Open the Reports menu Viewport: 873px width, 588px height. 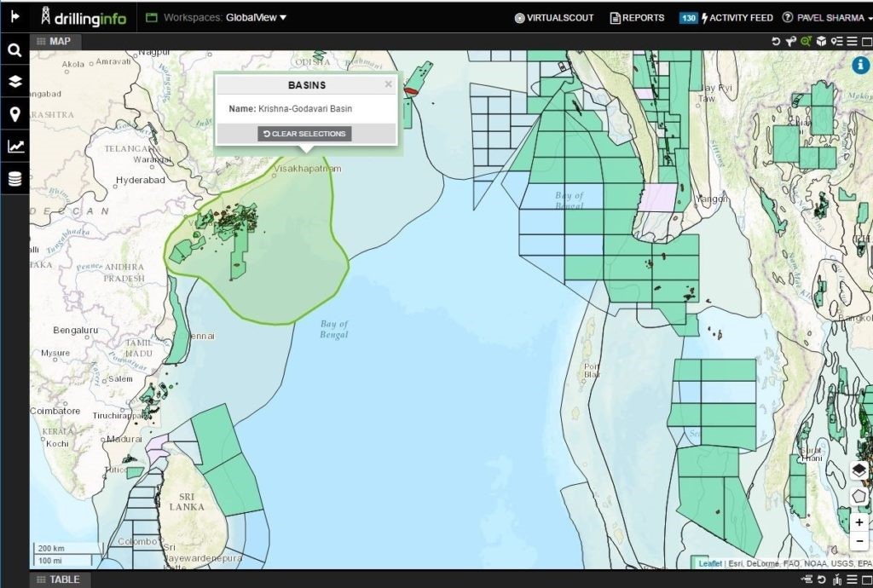click(x=638, y=18)
